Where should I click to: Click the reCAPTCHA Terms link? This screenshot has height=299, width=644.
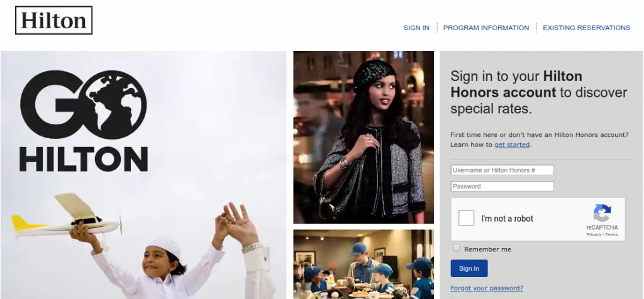tap(611, 234)
